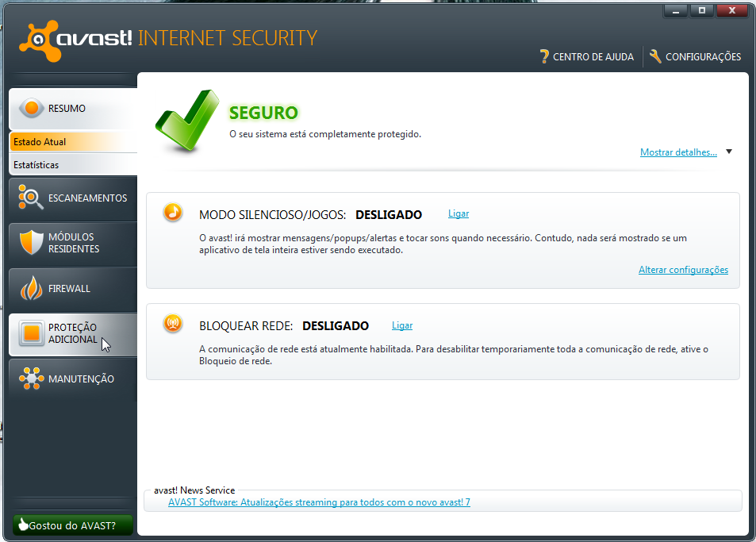
Task: Click the Mostrar detalhes link
Action: (x=678, y=152)
